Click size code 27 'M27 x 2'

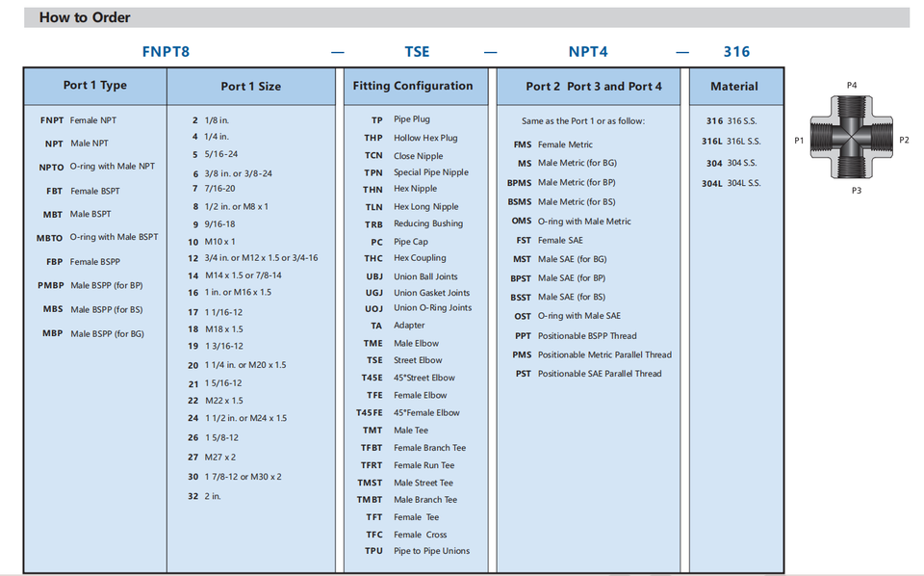point(212,458)
